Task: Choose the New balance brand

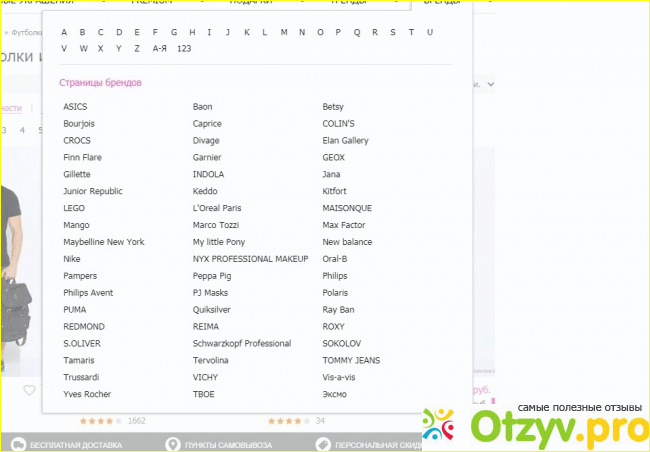Action: pyautogui.click(x=347, y=242)
